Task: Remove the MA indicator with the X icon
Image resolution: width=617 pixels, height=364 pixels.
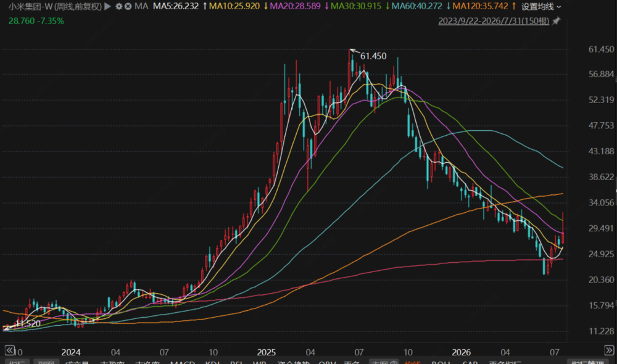Action: (128, 6)
